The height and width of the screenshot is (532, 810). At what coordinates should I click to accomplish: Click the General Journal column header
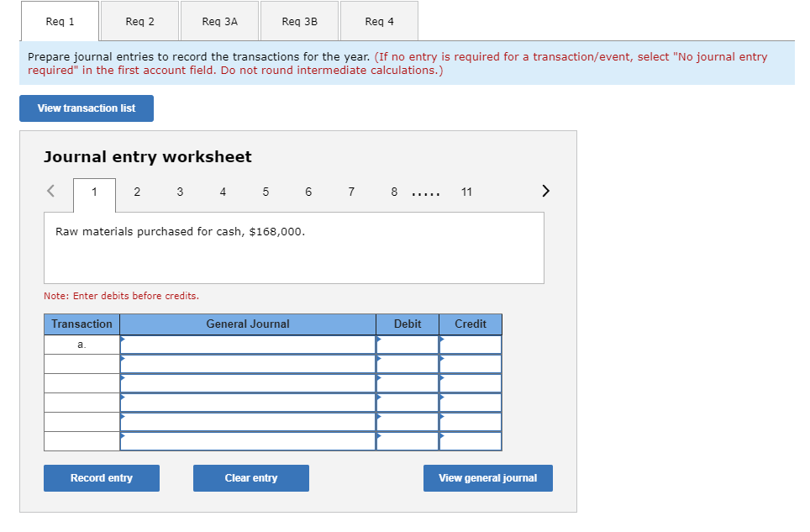(x=248, y=324)
